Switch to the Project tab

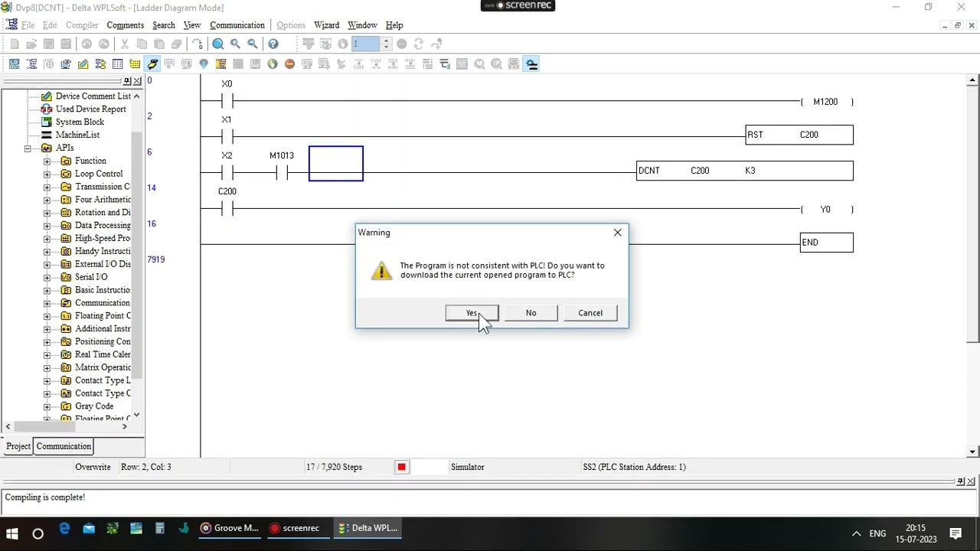[18, 446]
